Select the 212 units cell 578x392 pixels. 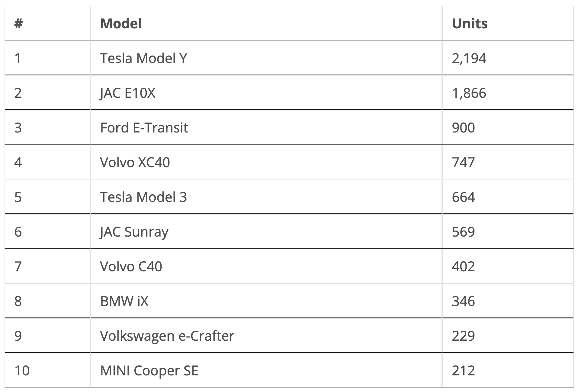[463, 371]
